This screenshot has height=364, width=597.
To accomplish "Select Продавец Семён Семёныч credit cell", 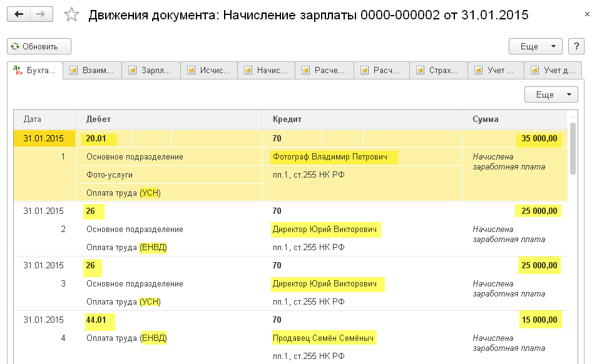I will click(x=324, y=338).
